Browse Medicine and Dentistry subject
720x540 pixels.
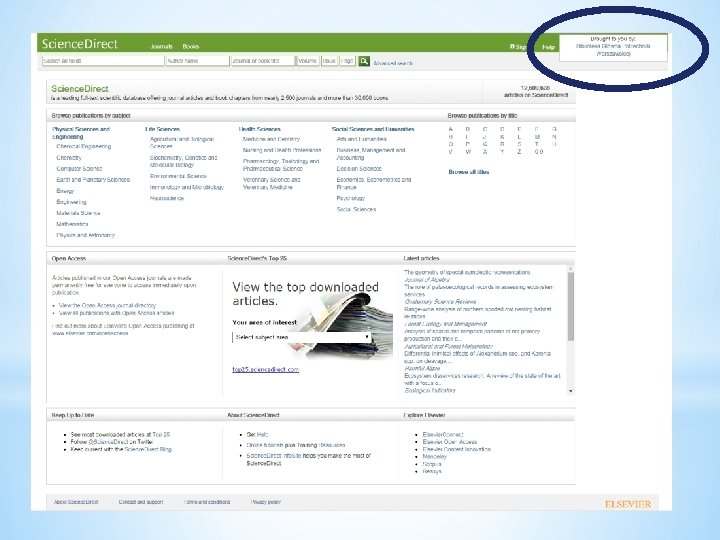click(271, 139)
